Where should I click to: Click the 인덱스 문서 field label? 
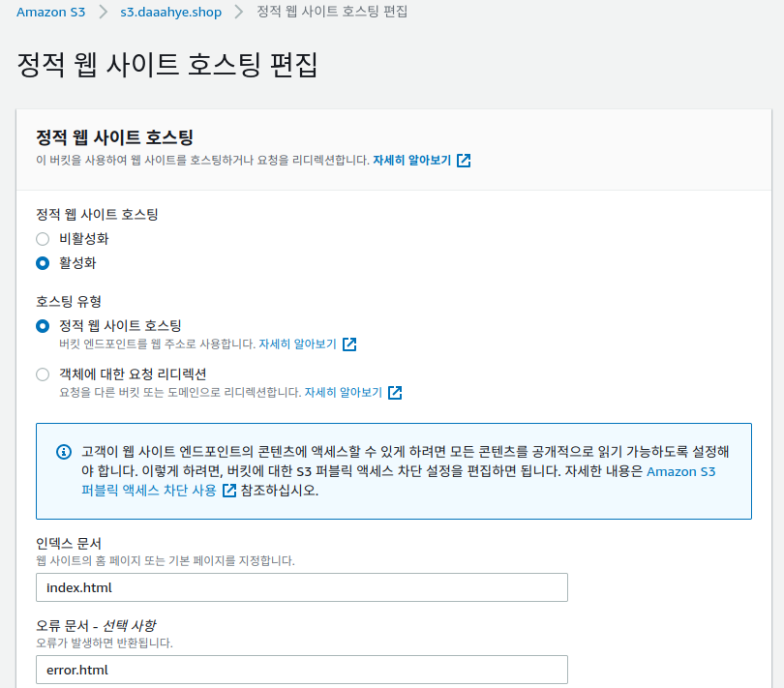[69, 544]
